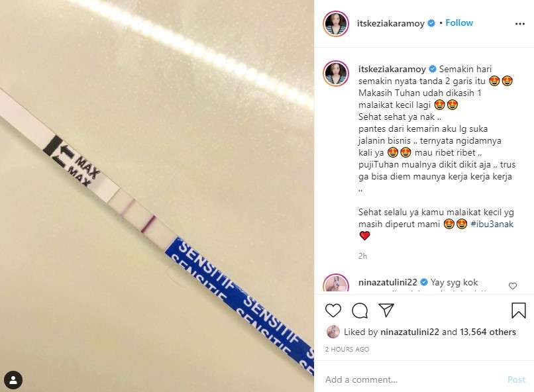Like the post with the heart icon
The width and height of the screenshot is (534, 392).
pyautogui.click(x=333, y=311)
